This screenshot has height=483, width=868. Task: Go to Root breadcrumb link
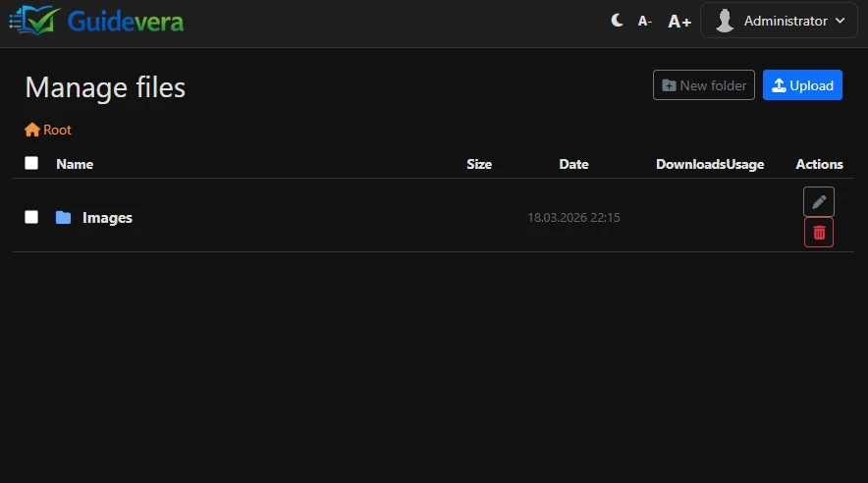(x=57, y=130)
